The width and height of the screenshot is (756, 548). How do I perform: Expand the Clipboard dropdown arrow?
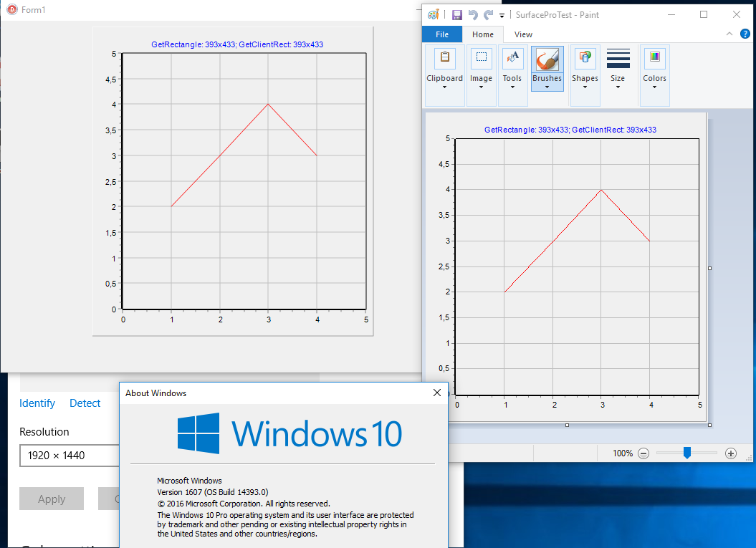click(x=444, y=87)
